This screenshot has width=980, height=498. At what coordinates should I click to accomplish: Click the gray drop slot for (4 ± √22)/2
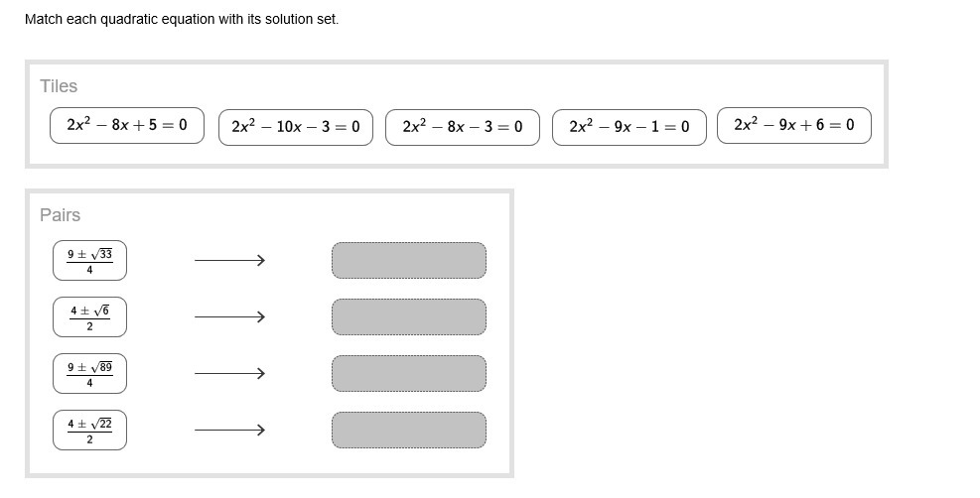409,431
